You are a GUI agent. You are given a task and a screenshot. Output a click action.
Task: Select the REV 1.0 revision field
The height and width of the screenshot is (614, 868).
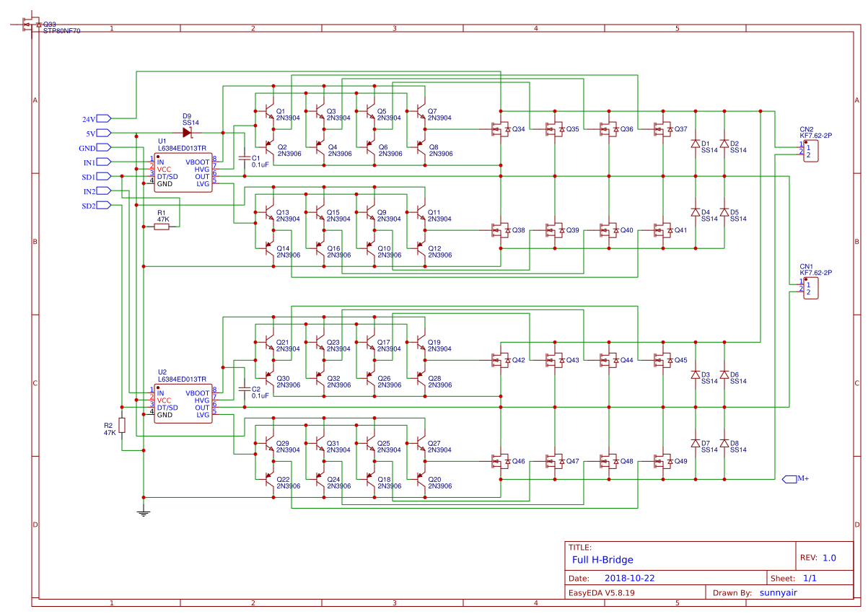click(828, 558)
